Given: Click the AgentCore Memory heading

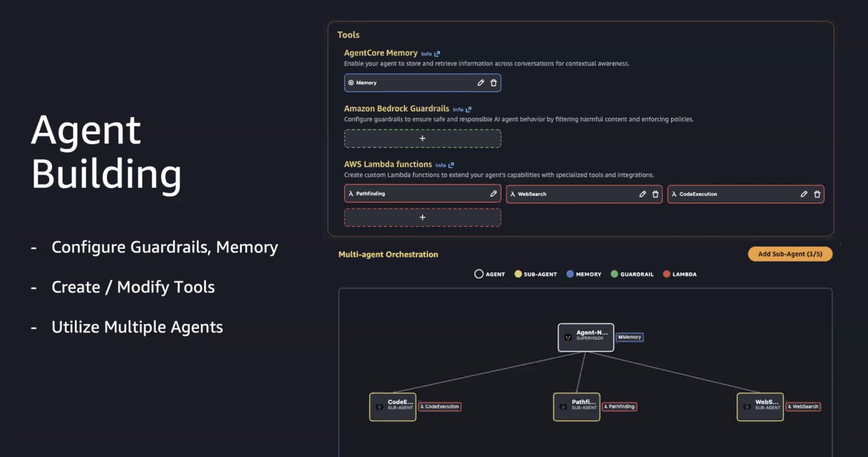Looking at the screenshot, I should click(x=381, y=53).
